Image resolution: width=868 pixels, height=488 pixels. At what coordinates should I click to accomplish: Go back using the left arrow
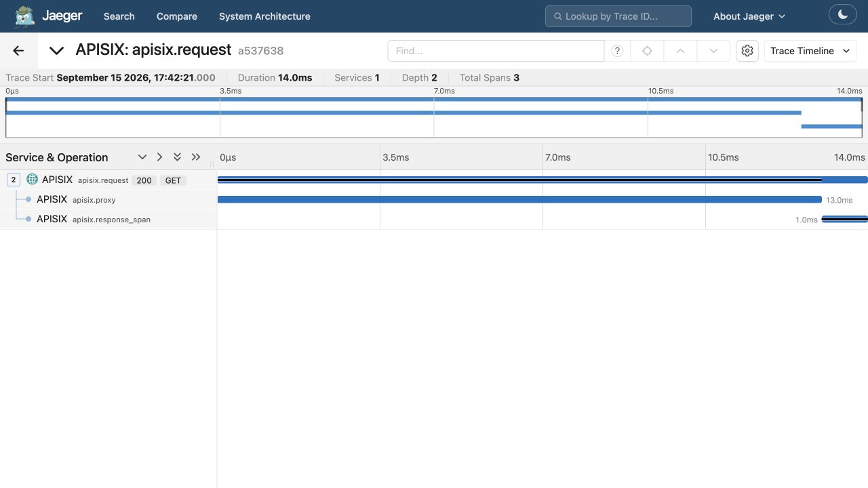pyautogui.click(x=18, y=51)
